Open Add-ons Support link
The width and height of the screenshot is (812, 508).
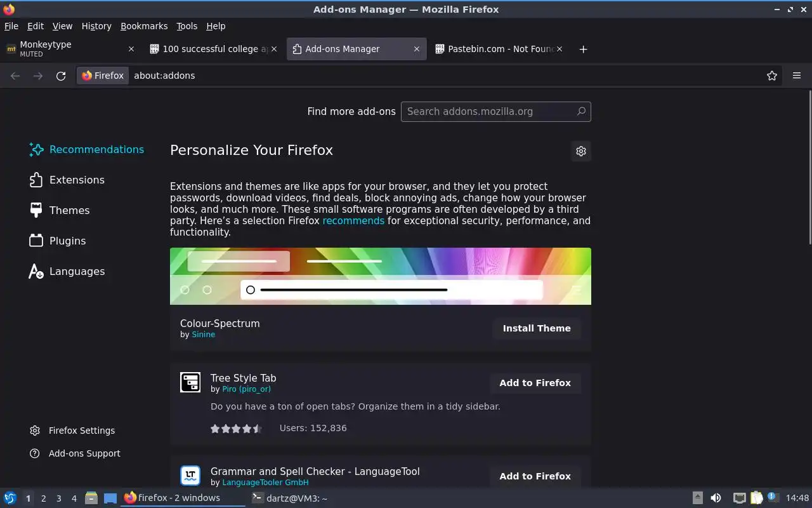(75, 453)
